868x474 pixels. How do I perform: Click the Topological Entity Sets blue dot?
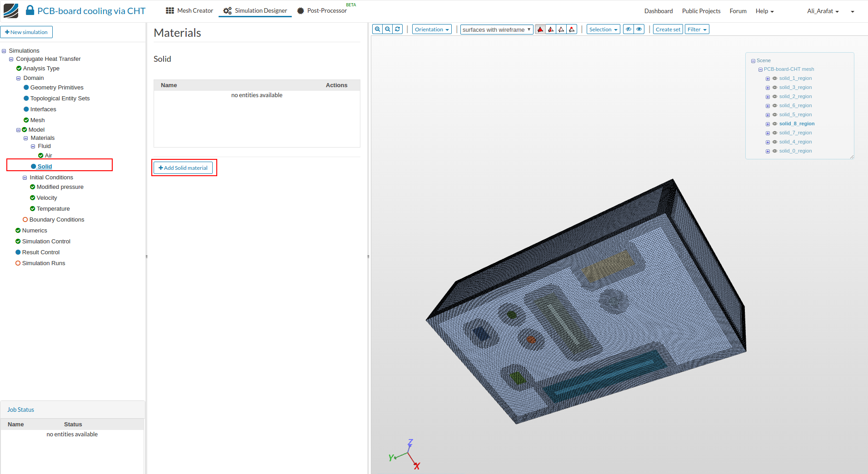tap(26, 99)
